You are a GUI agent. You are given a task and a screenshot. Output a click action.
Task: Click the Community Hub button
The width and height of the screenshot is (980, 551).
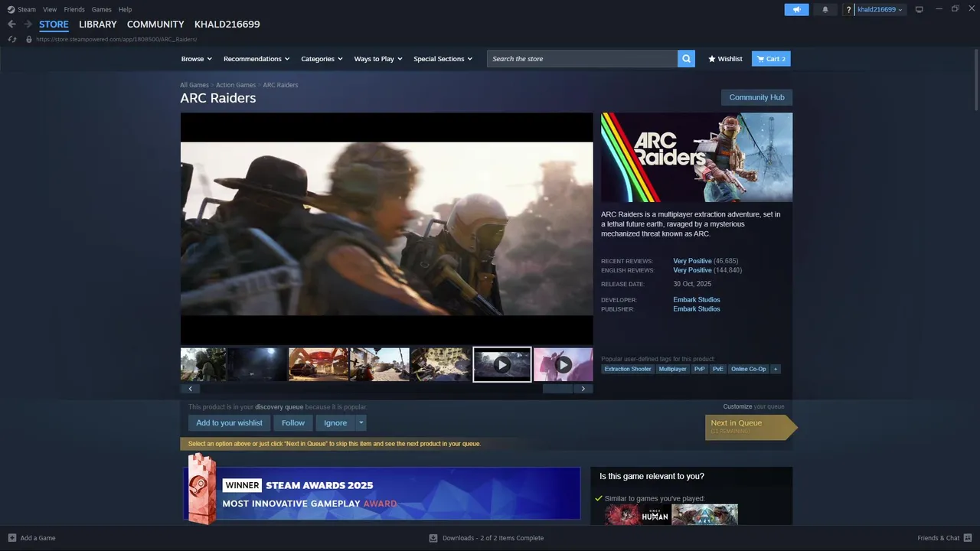tap(756, 97)
